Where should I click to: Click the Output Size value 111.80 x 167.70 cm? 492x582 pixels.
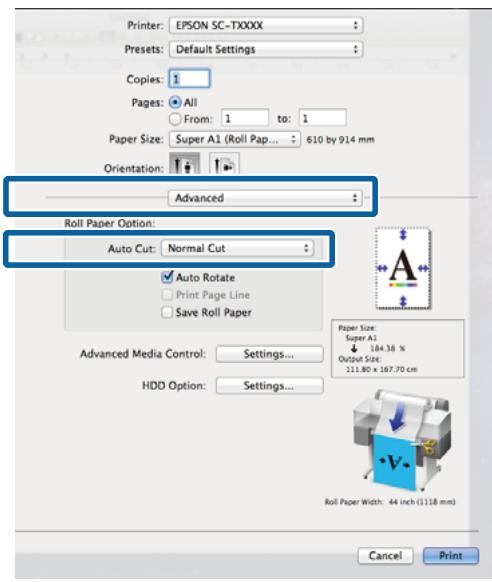pos(381,370)
